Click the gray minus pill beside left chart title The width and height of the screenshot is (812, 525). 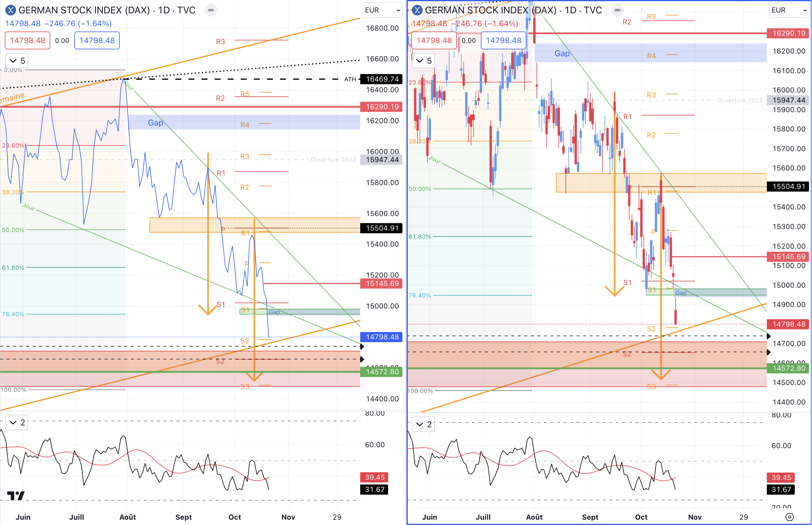(211, 10)
